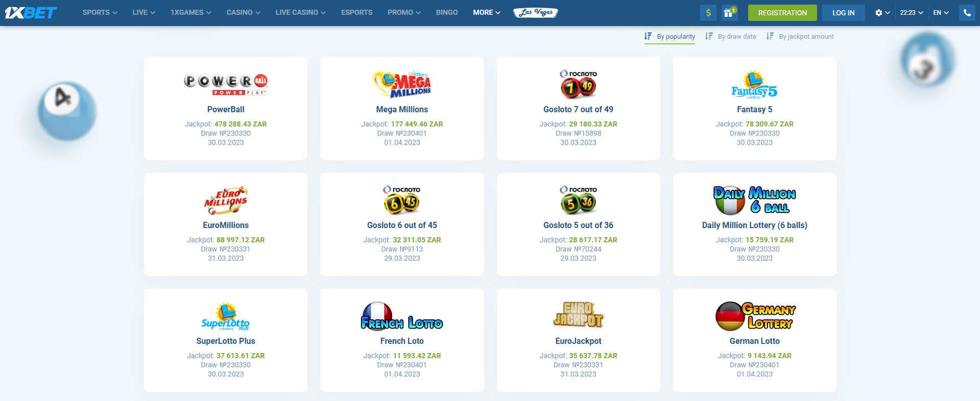Click Gosloto 5 out of 36 Draw №70244
Screen dimensions: 980x401
click(x=578, y=249)
